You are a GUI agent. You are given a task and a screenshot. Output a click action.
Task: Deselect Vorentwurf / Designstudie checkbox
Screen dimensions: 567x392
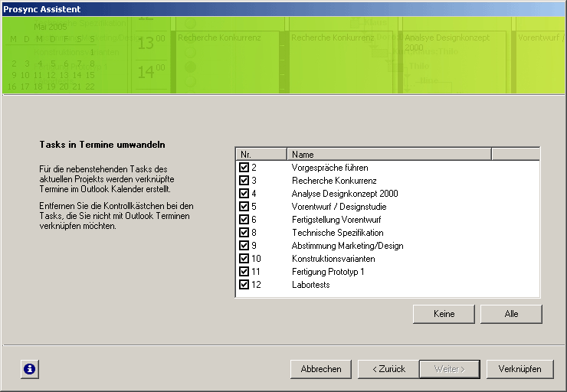(x=244, y=207)
